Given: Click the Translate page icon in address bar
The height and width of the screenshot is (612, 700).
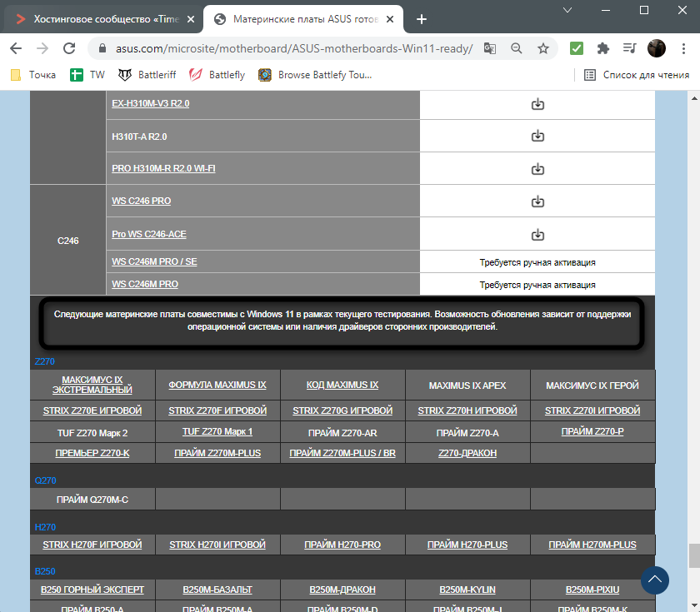Looking at the screenshot, I should tap(490, 48).
